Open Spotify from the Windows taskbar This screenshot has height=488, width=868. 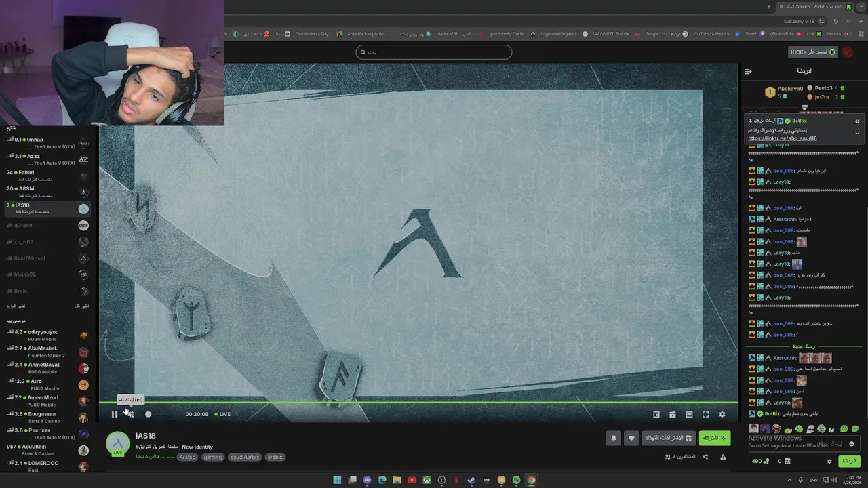pyautogui.click(x=516, y=480)
